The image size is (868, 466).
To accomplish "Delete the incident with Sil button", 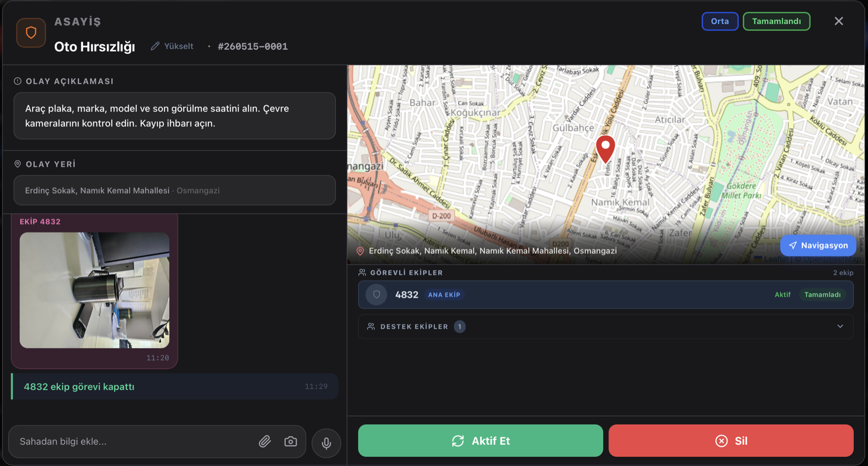I will [731, 441].
